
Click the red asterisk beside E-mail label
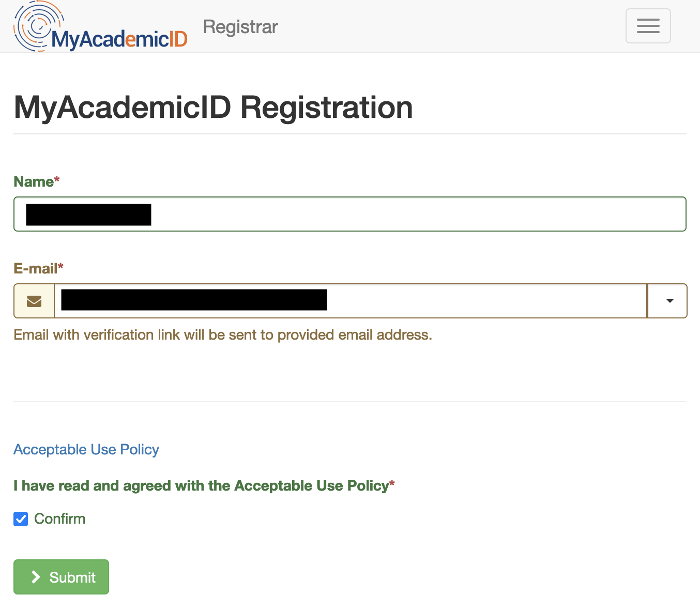point(60,266)
